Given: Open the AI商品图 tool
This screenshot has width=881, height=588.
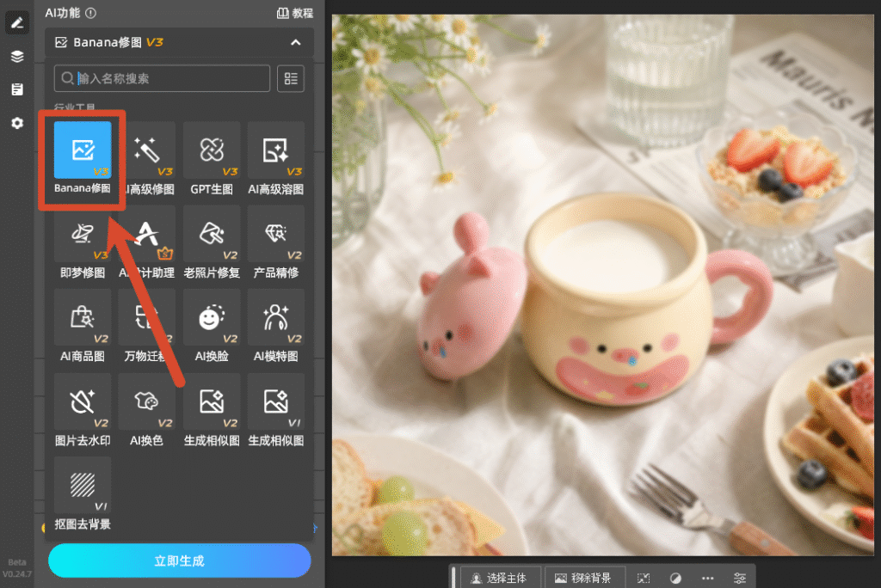Looking at the screenshot, I should point(83,318).
